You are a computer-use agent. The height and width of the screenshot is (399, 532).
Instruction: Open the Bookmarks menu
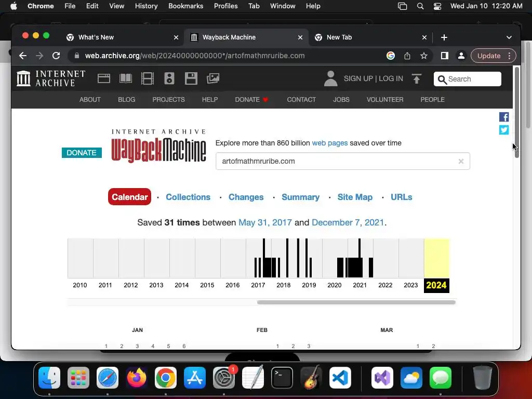pos(185,6)
